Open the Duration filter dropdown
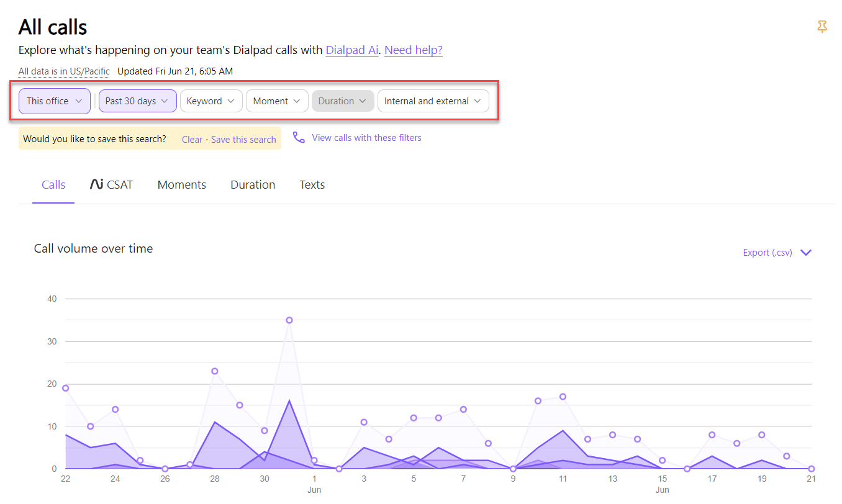 click(x=343, y=101)
